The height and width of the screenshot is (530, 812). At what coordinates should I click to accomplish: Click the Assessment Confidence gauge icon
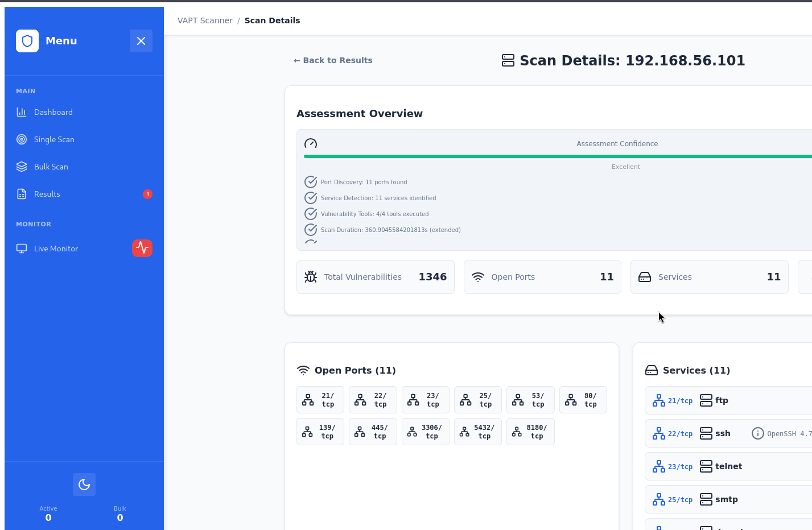point(311,143)
